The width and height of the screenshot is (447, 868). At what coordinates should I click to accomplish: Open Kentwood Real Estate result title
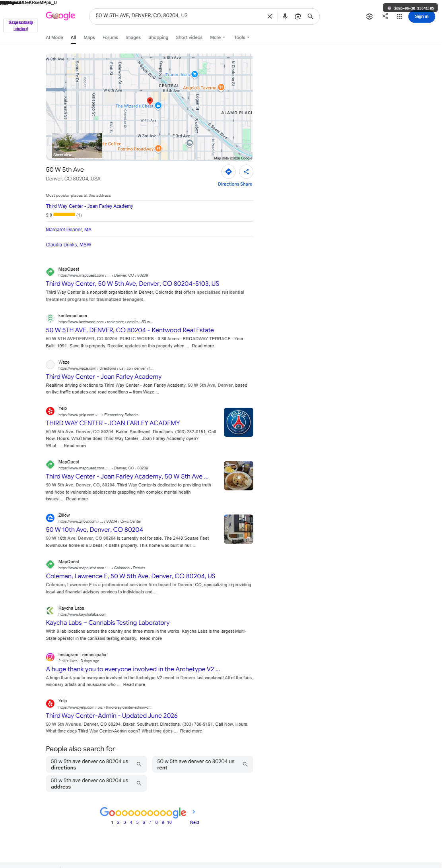(x=130, y=330)
